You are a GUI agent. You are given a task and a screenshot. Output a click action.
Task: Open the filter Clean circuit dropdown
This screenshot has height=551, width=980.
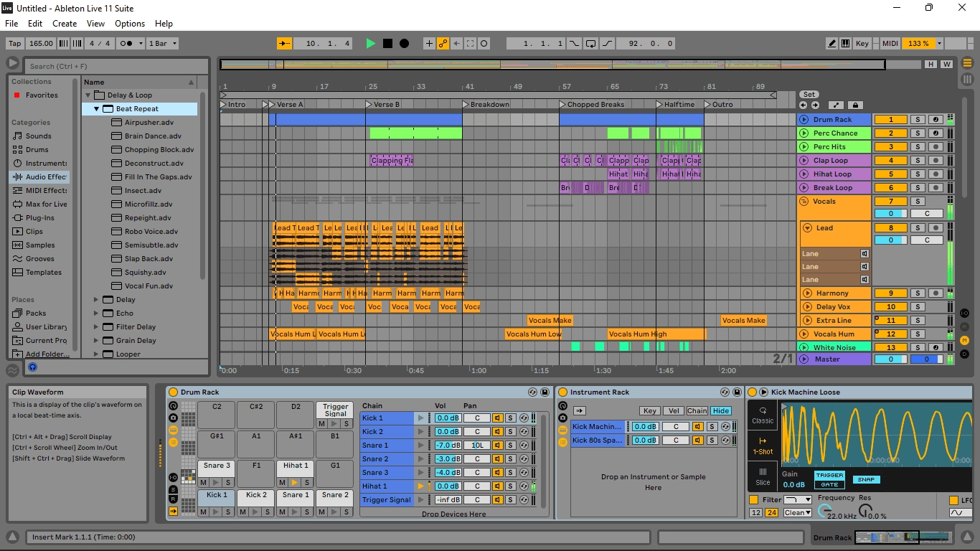point(798,513)
